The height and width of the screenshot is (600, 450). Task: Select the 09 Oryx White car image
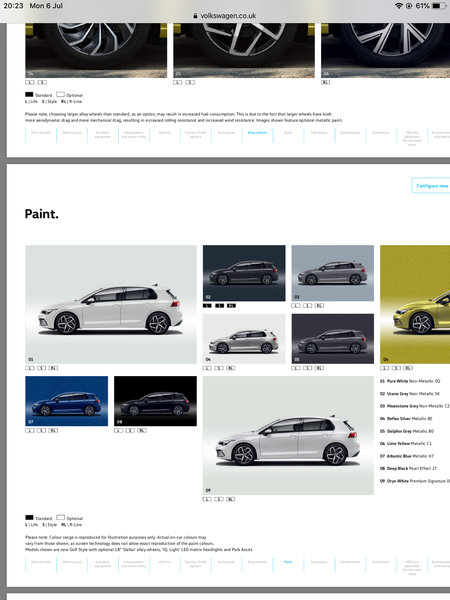(x=288, y=435)
